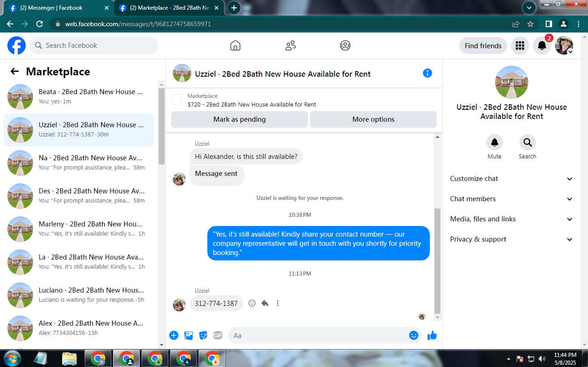Screen dimensions: 588x367
Task: Open Luciano's conversation
Action: point(79,295)
